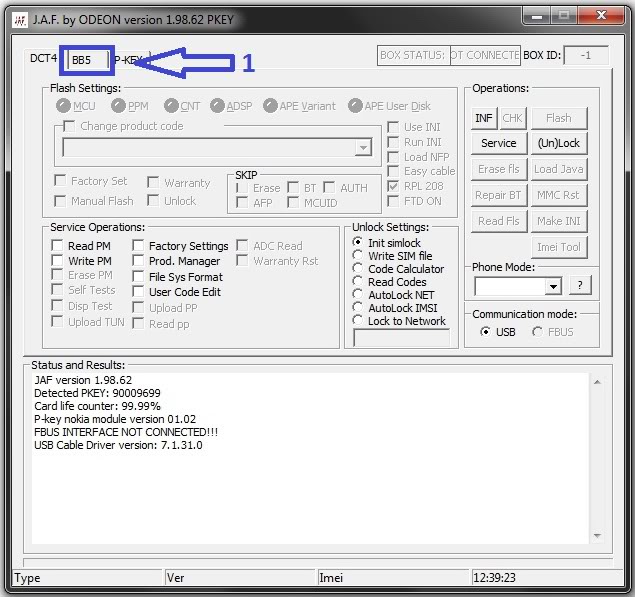Click the (Un)Lock button
Screen dimensions: 635x597
559,143
